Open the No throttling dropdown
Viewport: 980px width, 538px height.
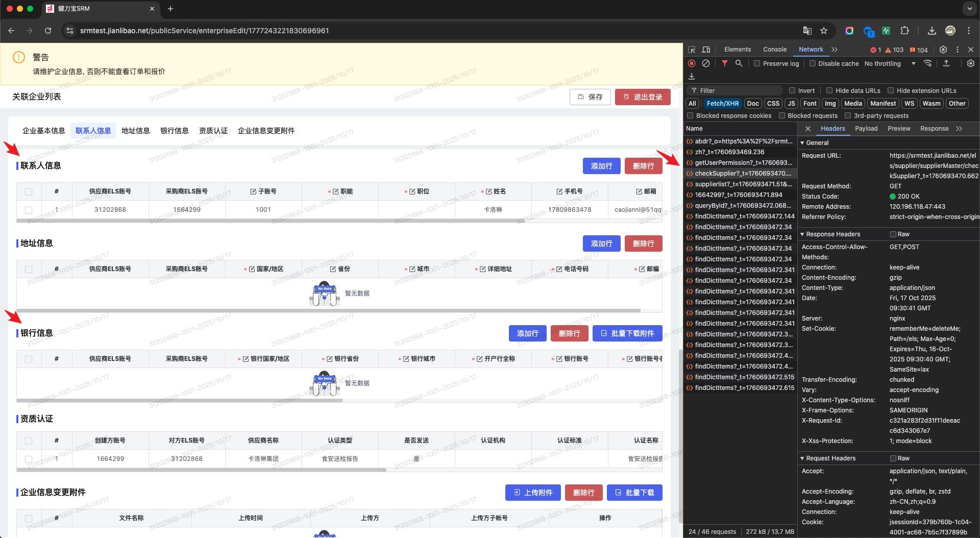(x=889, y=64)
